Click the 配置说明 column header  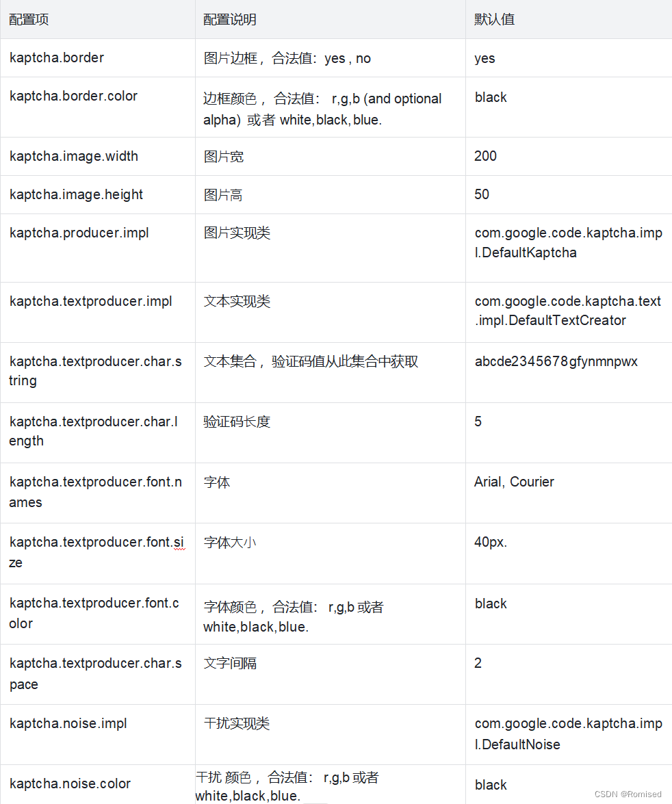click(x=227, y=19)
